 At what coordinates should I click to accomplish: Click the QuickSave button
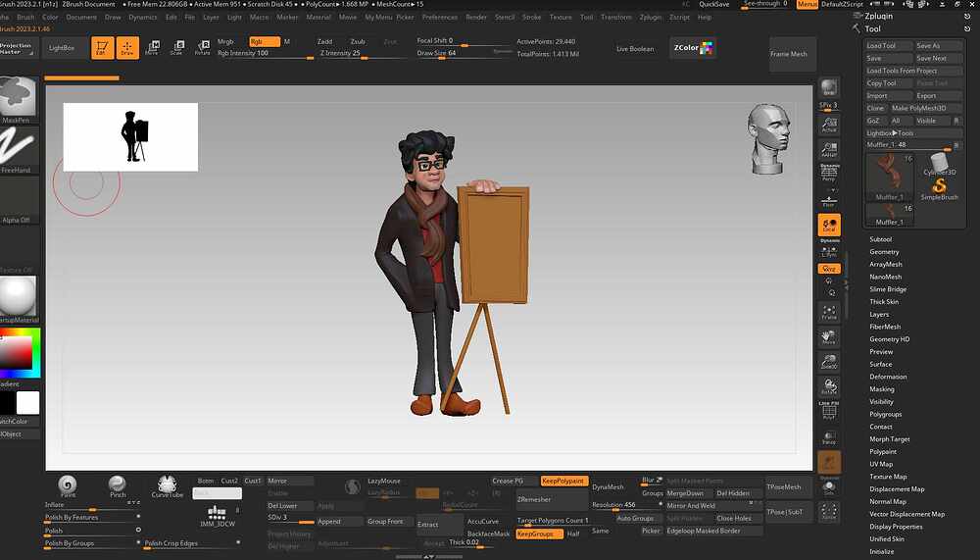[714, 4]
